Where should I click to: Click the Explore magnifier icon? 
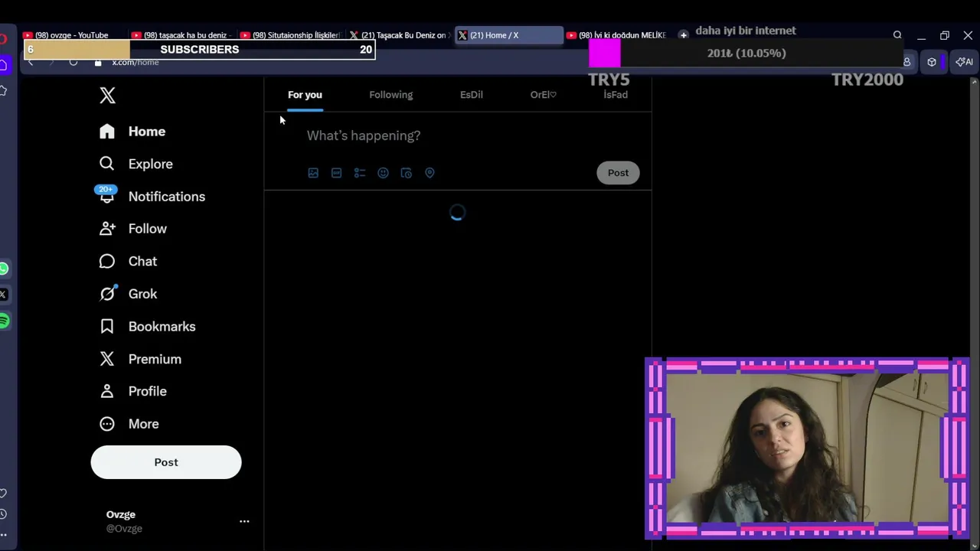coord(107,164)
